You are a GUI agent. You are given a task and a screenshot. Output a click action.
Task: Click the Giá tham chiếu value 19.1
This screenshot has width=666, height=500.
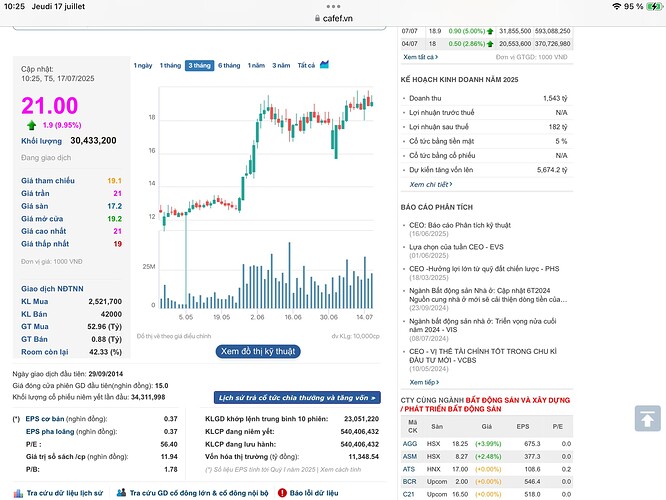[x=114, y=181]
